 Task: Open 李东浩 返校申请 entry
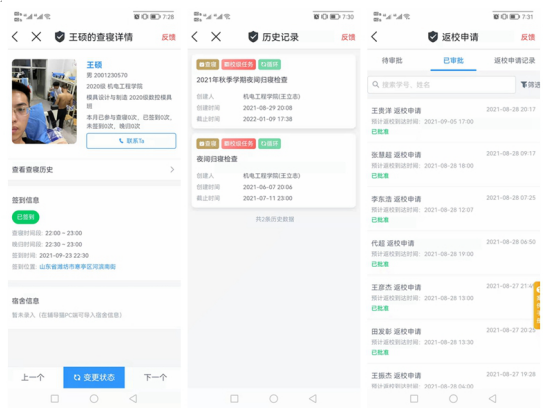453,209
